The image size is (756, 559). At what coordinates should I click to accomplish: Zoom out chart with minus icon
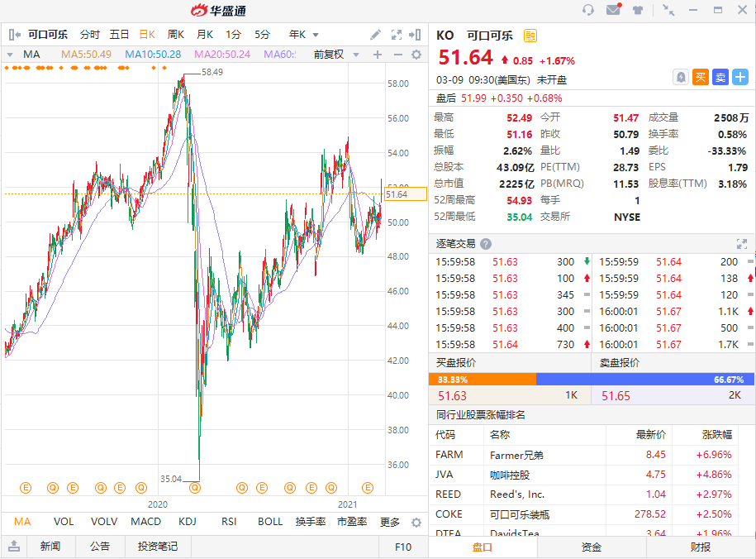(397, 55)
